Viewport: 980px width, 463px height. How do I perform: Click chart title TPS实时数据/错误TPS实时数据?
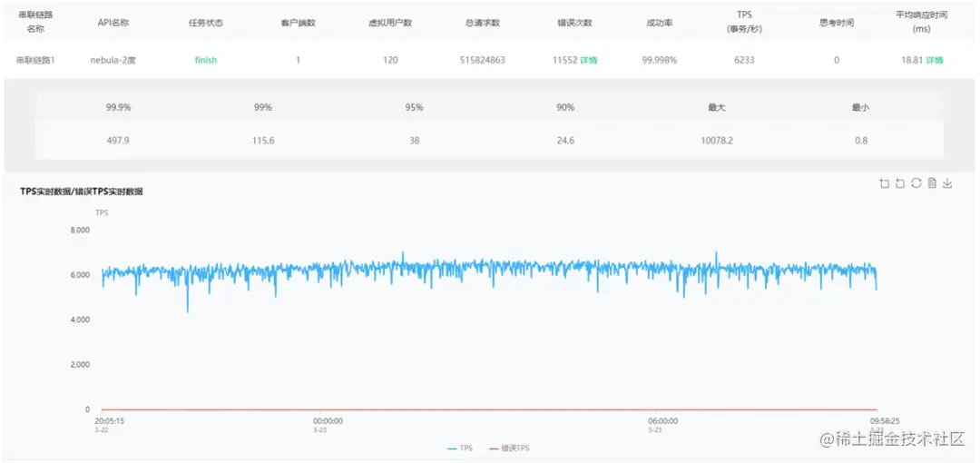coord(82,192)
